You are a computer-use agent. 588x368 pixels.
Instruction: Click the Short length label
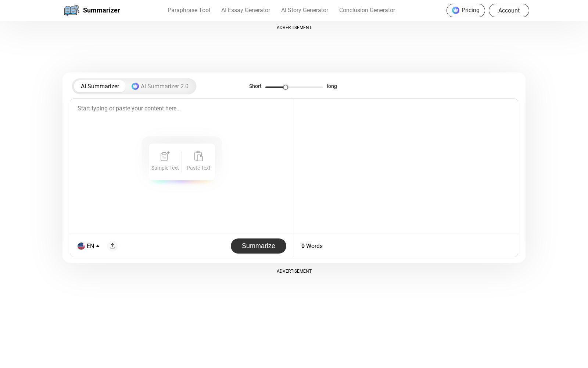255,86
